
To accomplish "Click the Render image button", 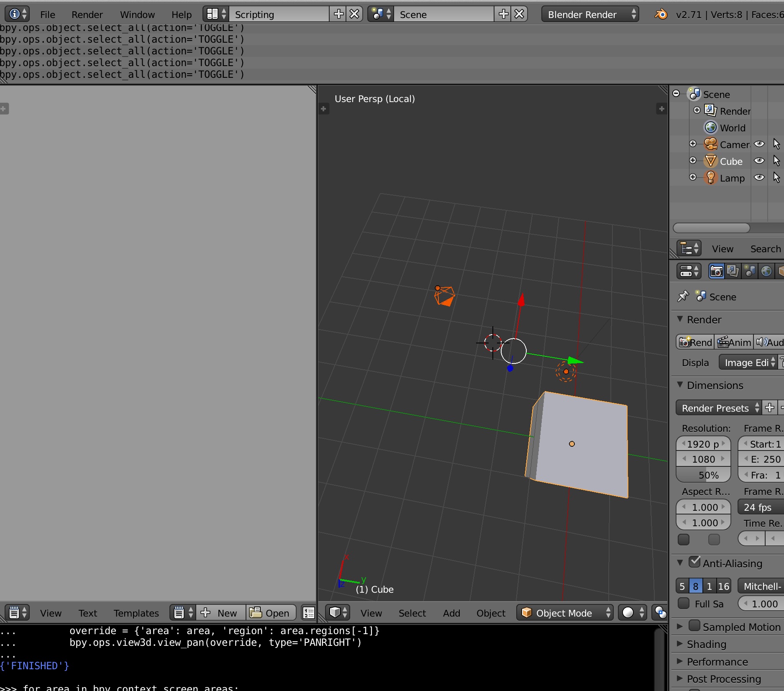I will [695, 342].
